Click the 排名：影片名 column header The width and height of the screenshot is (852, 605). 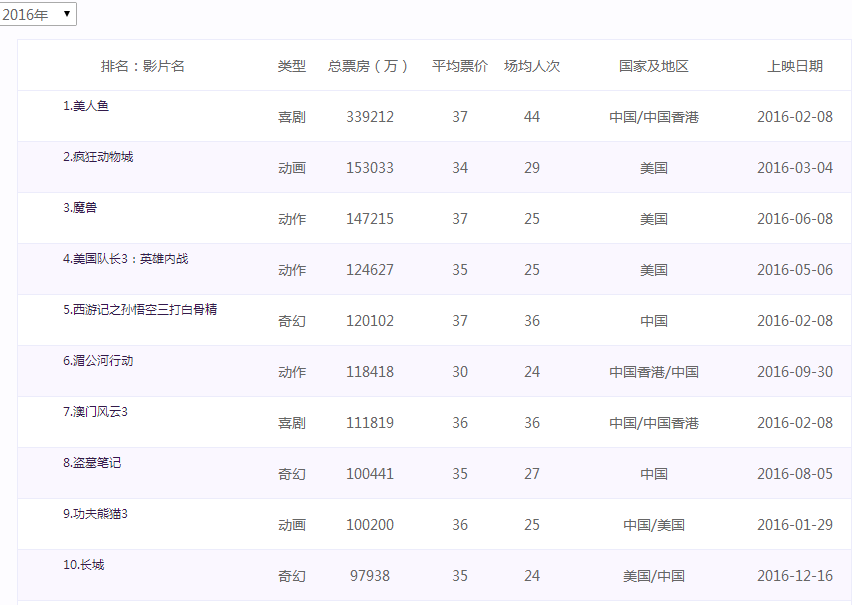[x=143, y=66]
